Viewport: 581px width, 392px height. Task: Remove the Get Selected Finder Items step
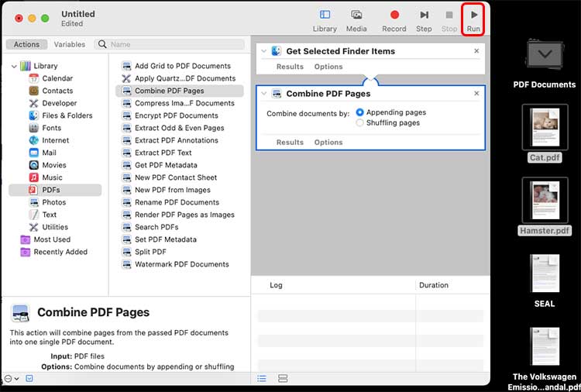[476, 51]
